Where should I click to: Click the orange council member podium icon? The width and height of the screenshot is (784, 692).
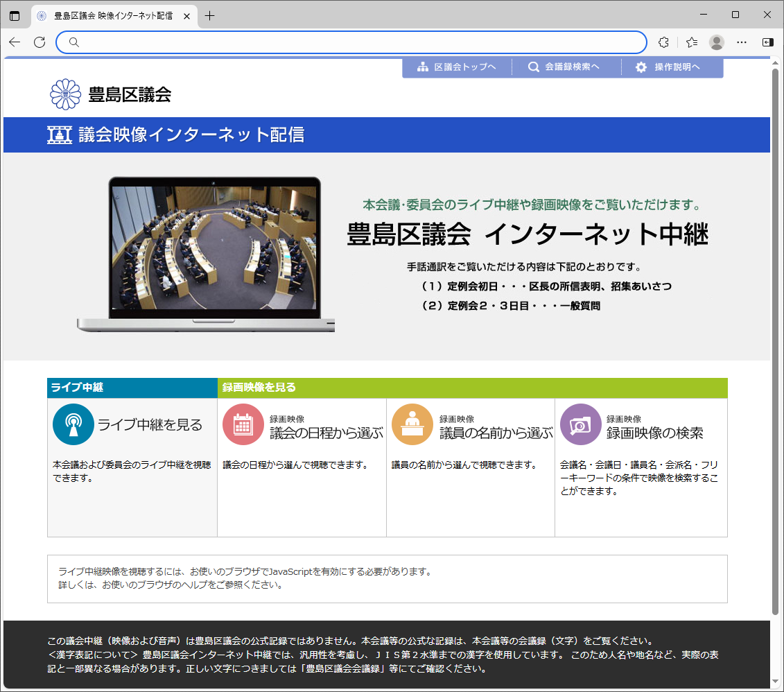coord(412,424)
